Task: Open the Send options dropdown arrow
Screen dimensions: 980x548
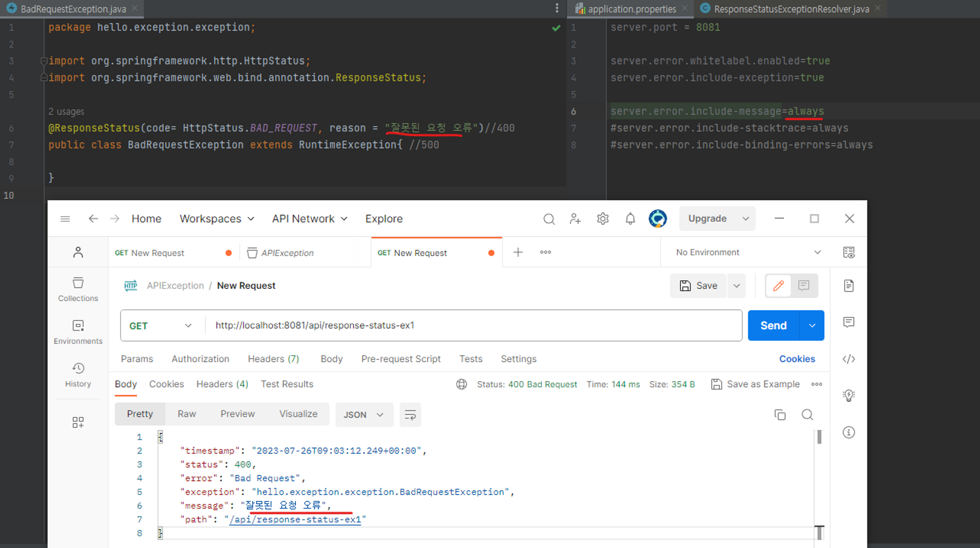Action: click(x=812, y=326)
